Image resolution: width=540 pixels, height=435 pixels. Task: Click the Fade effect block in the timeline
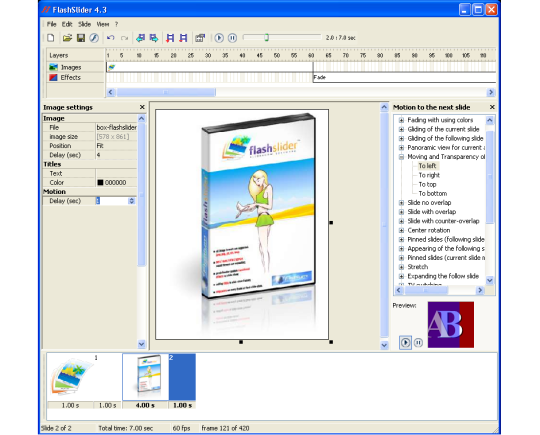pos(404,77)
